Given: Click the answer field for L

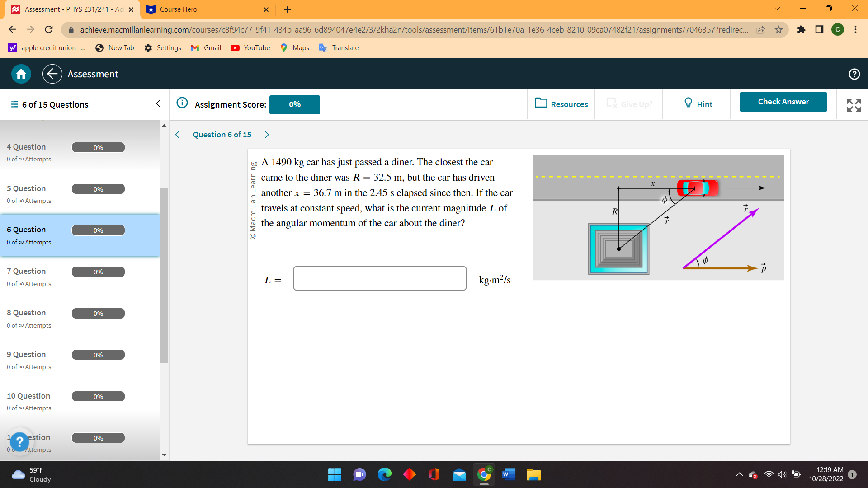Looking at the screenshot, I should pos(380,278).
